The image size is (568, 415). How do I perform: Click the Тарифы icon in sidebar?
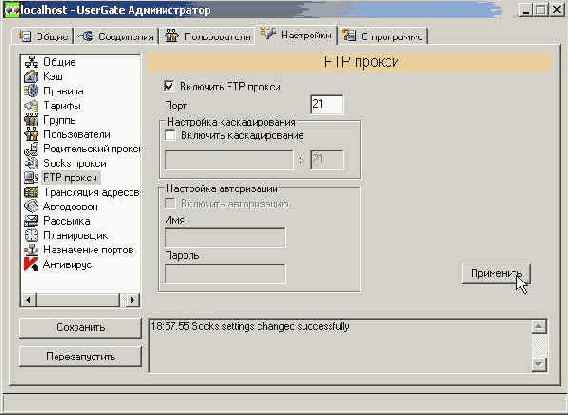tap(31, 105)
